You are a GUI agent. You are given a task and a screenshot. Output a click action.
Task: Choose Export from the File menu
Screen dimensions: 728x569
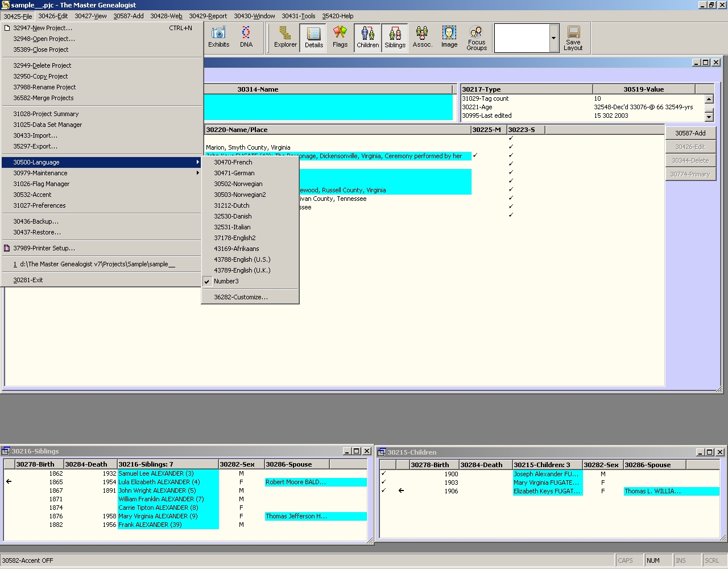pyautogui.click(x=102, y=146)
